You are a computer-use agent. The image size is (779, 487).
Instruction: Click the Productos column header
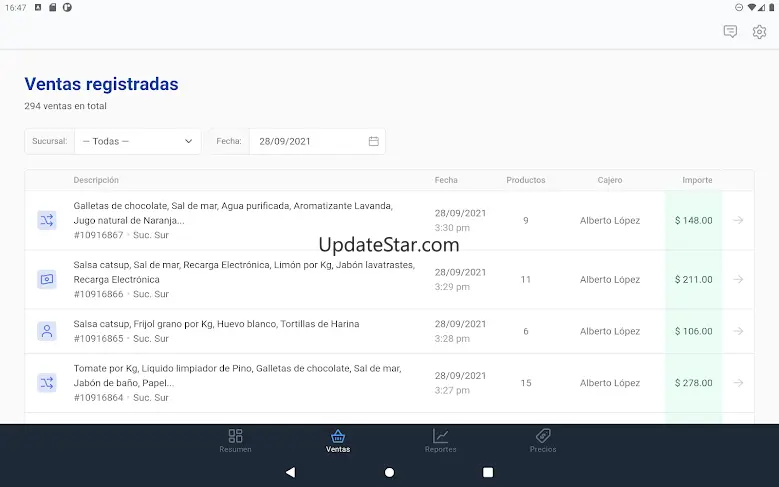point(525,180)
